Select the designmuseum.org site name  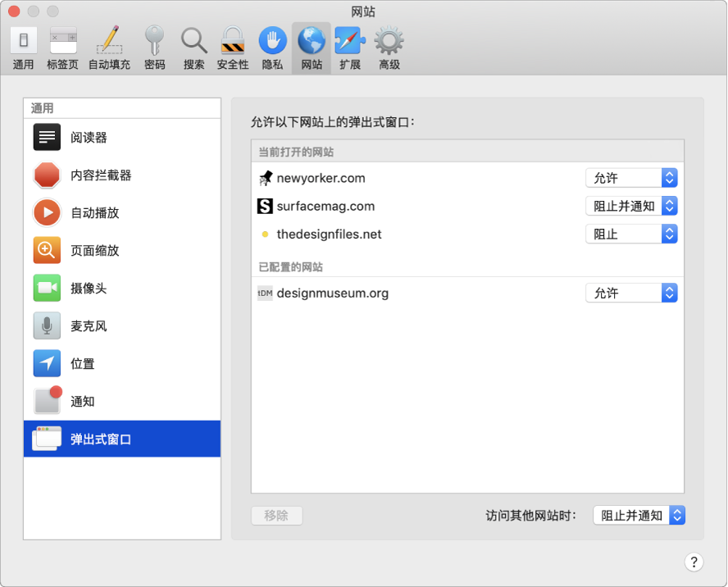332,293
